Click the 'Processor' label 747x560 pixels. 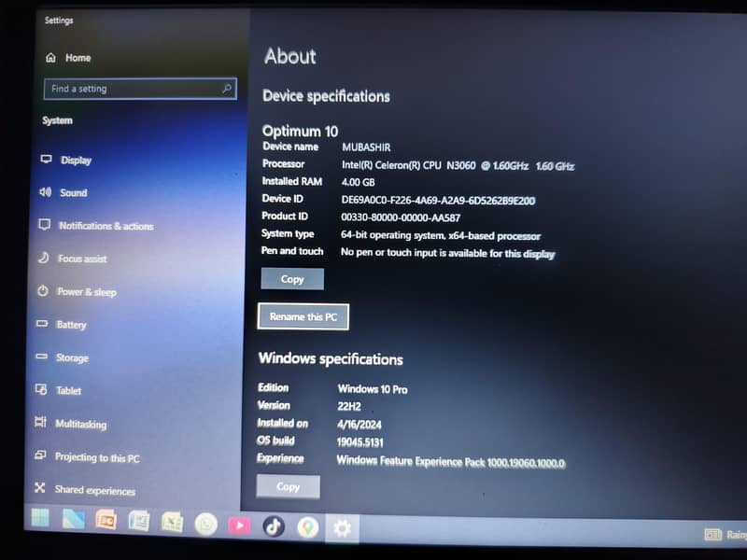[284, 163]
